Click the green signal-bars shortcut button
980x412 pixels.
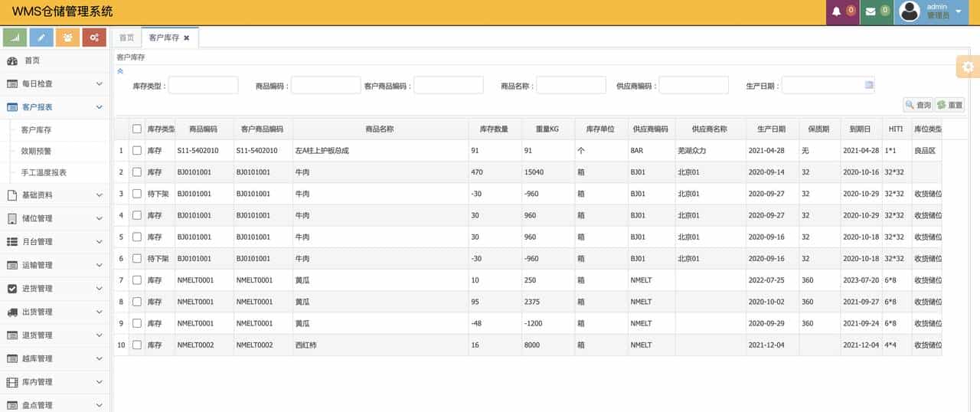(15, 38)
